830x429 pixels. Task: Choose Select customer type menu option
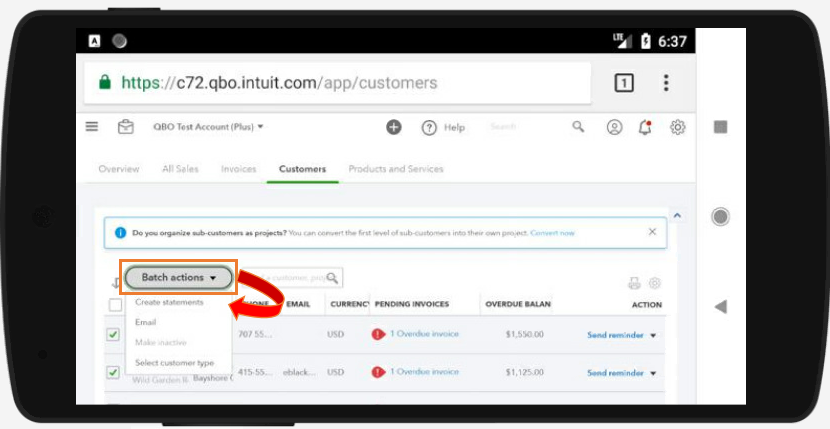pos(175,363)
